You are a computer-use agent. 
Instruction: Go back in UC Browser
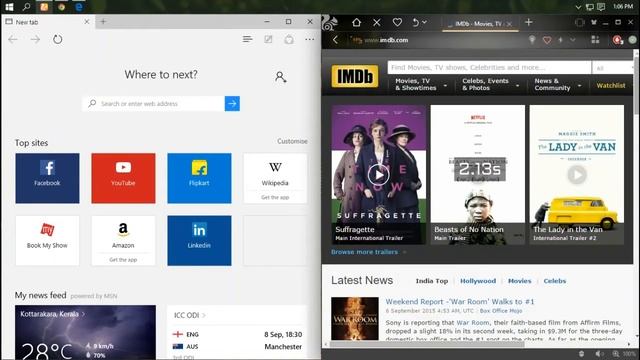point(336,40)
